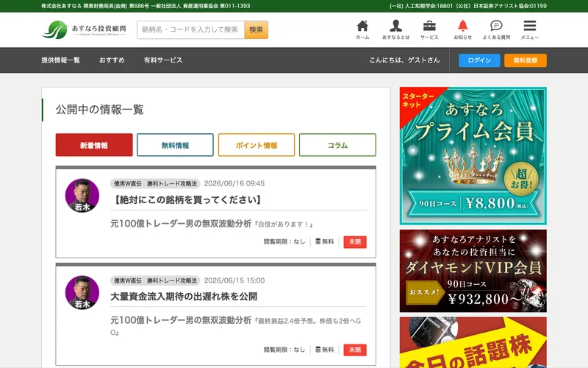
Task: Click the こんにちは、ゲストさん greeting
Action: [405, 60]
